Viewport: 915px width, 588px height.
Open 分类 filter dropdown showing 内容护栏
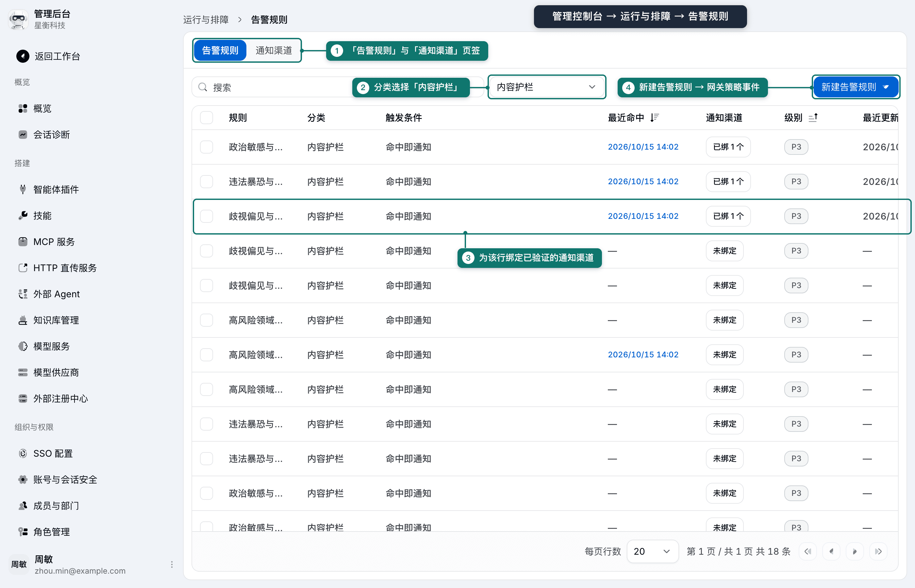[547, 87]
